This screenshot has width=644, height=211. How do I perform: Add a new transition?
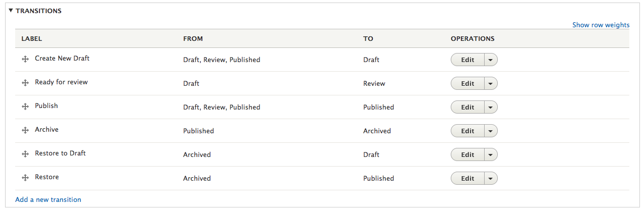(x=48, y=199)
